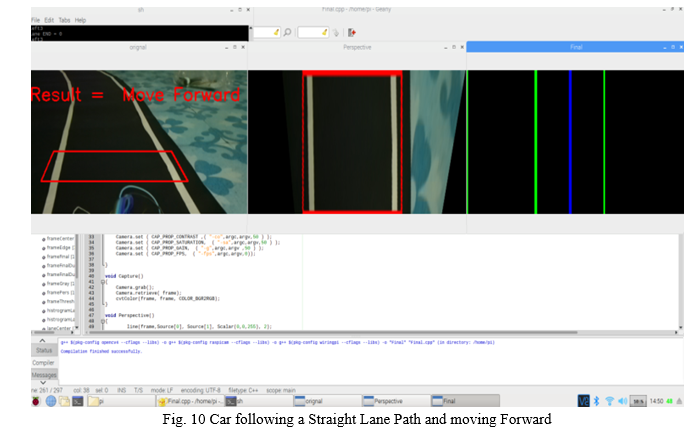Click the editor horizontal scrollbar
Viewport: 698px width, 434px height.
pyautogui.click(x=333, y=333)
